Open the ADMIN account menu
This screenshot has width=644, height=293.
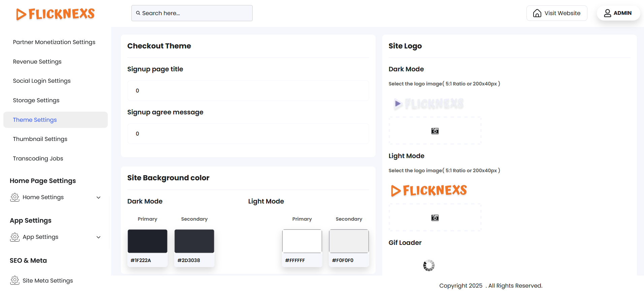618,13
